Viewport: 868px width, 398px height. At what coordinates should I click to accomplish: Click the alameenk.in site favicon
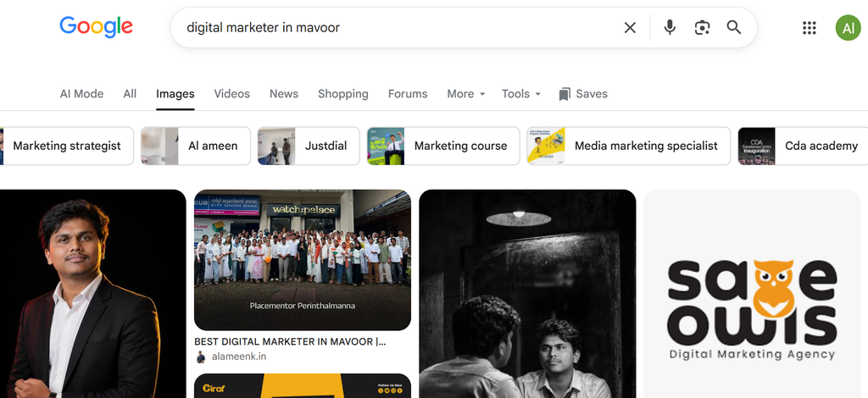(200, 357)
